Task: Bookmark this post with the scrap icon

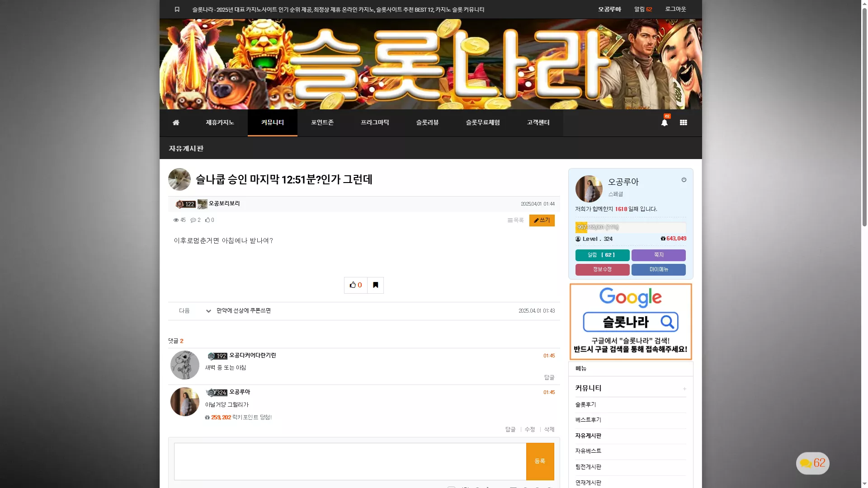Action: [376, 285]
